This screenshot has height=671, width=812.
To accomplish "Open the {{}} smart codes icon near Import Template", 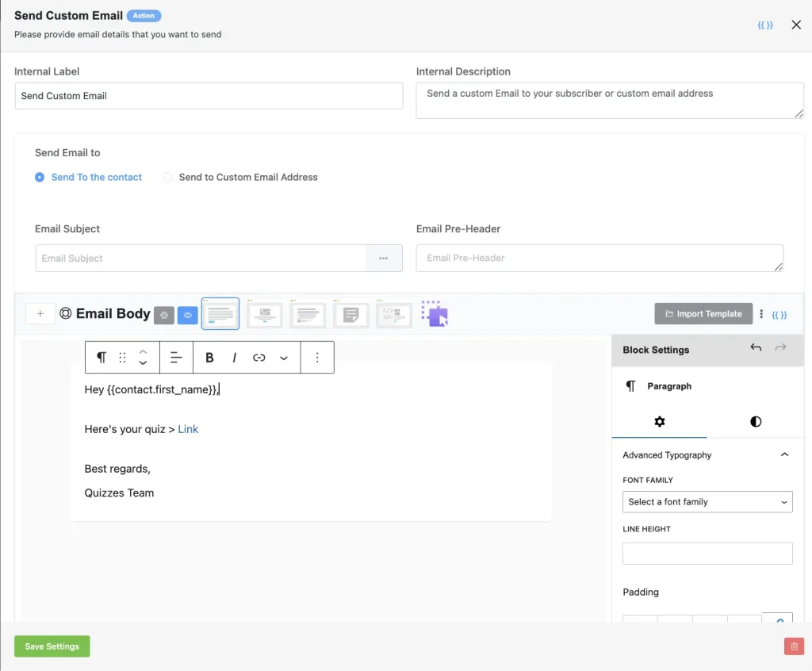I will point(779,314).
